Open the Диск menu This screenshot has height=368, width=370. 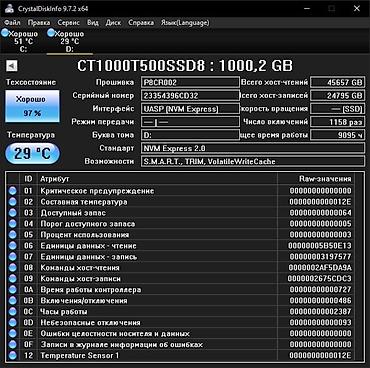113,23
